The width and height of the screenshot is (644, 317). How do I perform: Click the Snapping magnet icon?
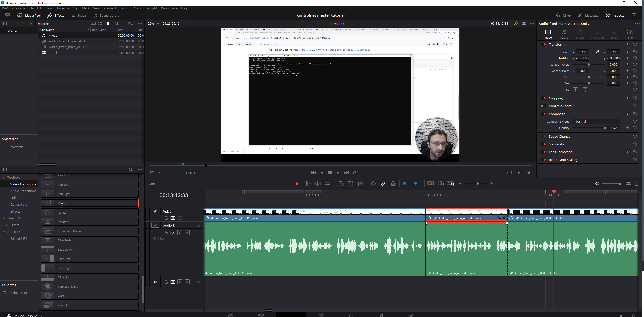[373, 184]
